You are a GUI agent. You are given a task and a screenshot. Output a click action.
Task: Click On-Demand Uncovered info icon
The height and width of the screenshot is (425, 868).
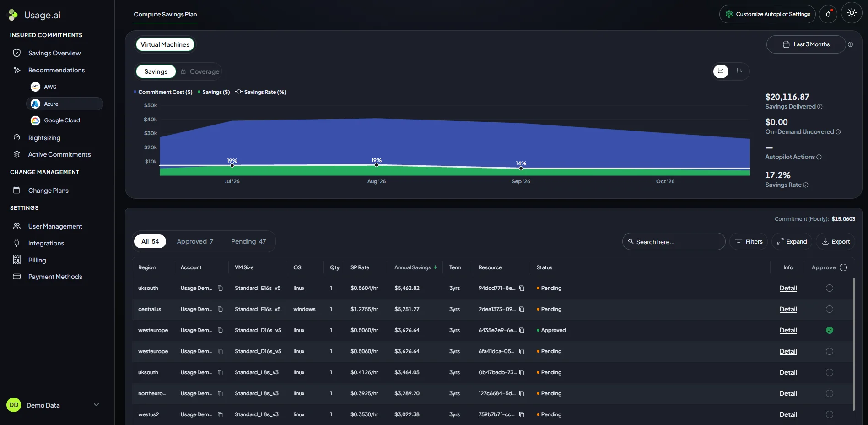pos(838,132)
